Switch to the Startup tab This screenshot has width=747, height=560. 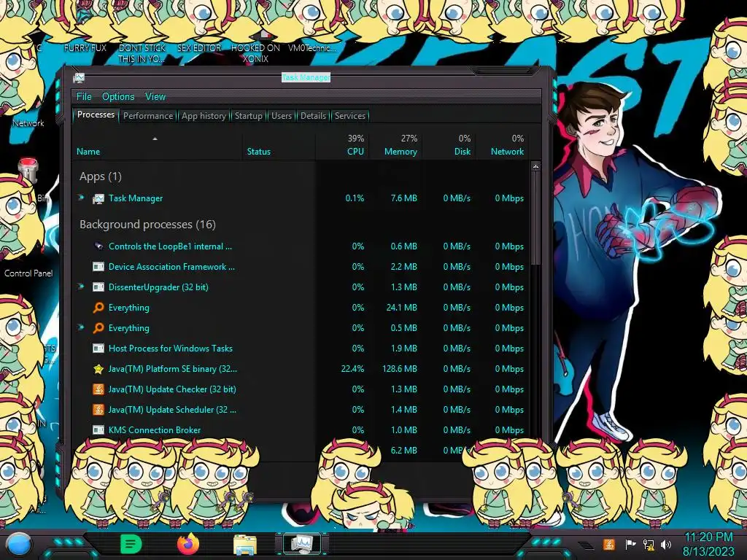click(x=249, y=116)
